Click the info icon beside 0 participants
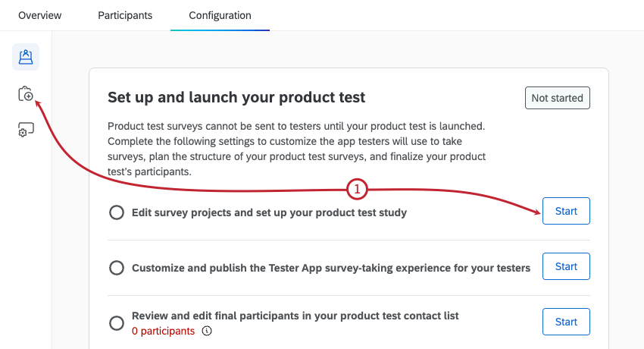Image resolution: width=644 pixels, height=349 pixels. coord(207,331)
